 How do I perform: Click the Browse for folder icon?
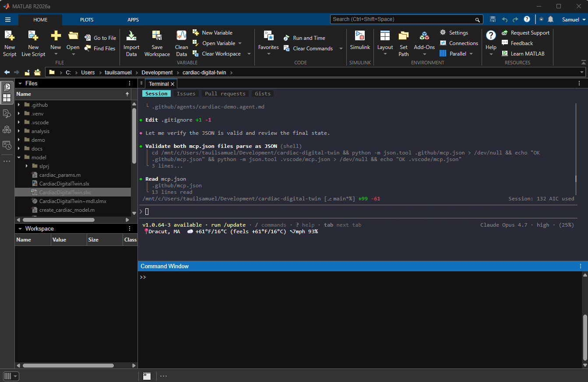37,72
